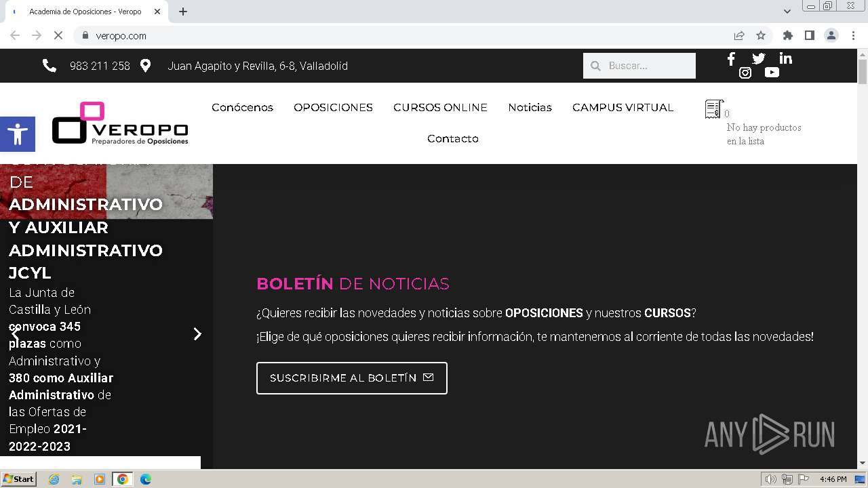Click phone number 983 211 258

point(100,66)
